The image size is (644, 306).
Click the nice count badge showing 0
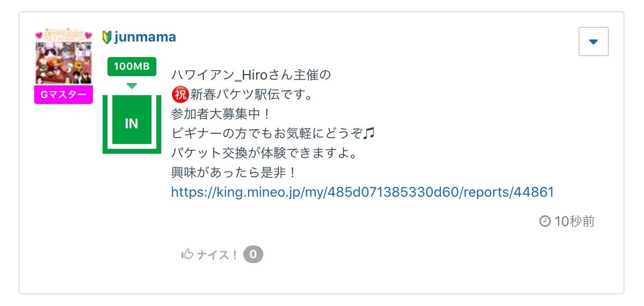click(x=253, y=254)
